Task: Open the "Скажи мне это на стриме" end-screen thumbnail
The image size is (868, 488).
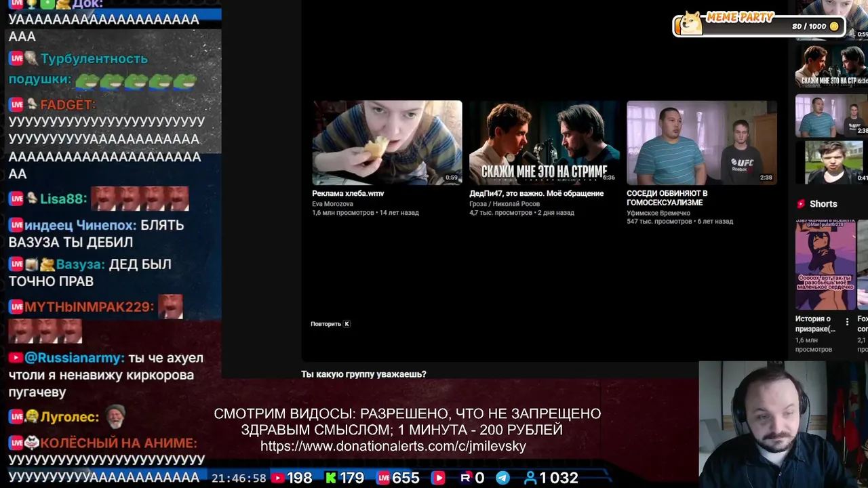Action: coord(545,142)
